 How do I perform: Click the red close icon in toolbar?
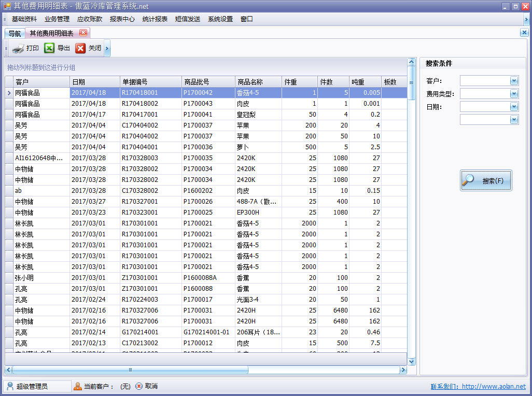pyautogui.click(x=80, y=48)
